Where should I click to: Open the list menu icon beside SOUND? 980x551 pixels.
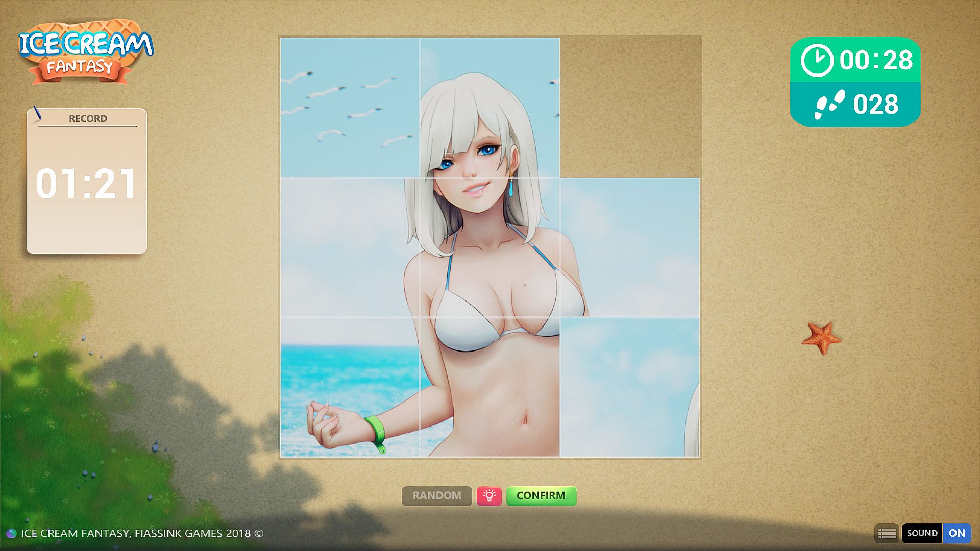(x=887, y=533)
